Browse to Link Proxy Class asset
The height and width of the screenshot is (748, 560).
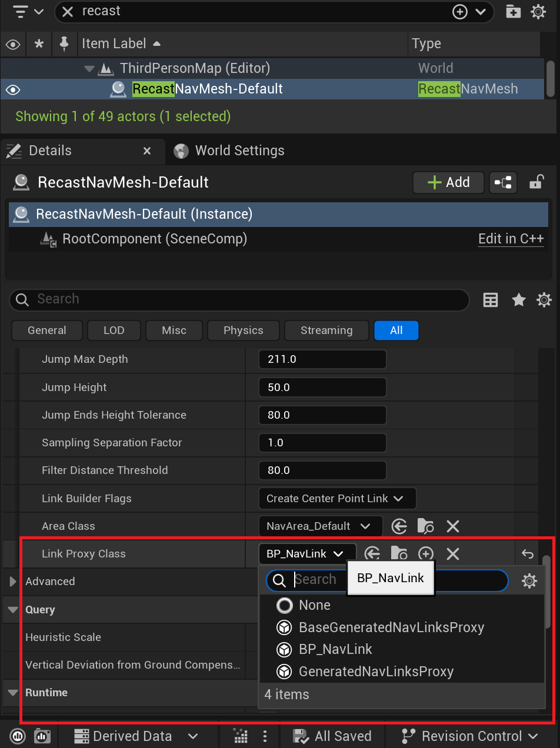(399, 553)
